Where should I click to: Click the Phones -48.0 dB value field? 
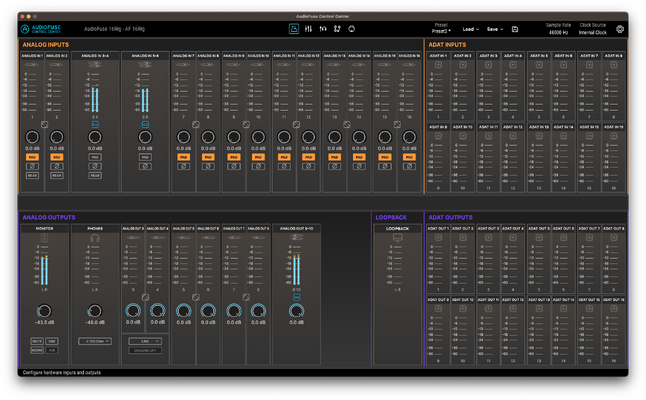coord(95,323)
